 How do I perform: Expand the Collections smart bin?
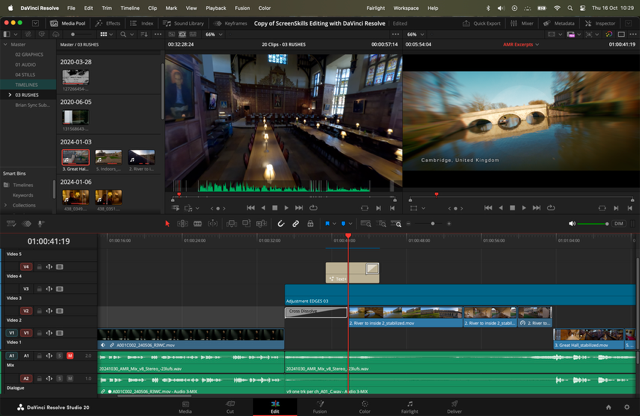coord(5,205)
